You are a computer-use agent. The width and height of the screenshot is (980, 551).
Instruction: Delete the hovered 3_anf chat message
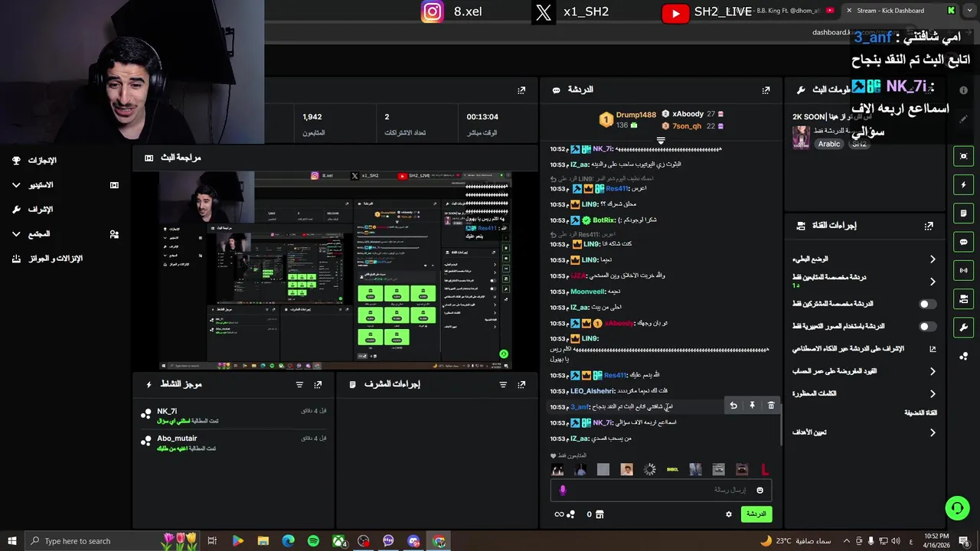tap(771, 406)
